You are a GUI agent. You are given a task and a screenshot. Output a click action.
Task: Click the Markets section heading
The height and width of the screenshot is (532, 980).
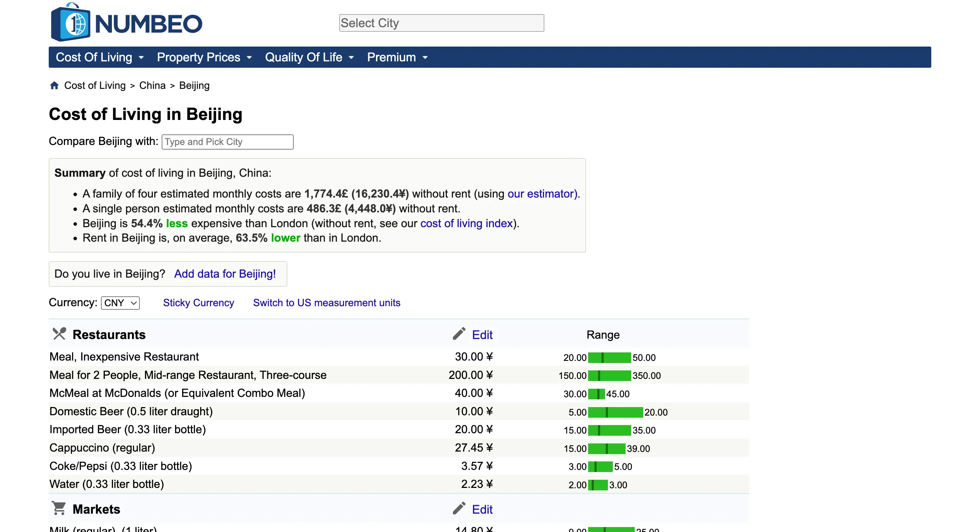(x=96, y=509)
